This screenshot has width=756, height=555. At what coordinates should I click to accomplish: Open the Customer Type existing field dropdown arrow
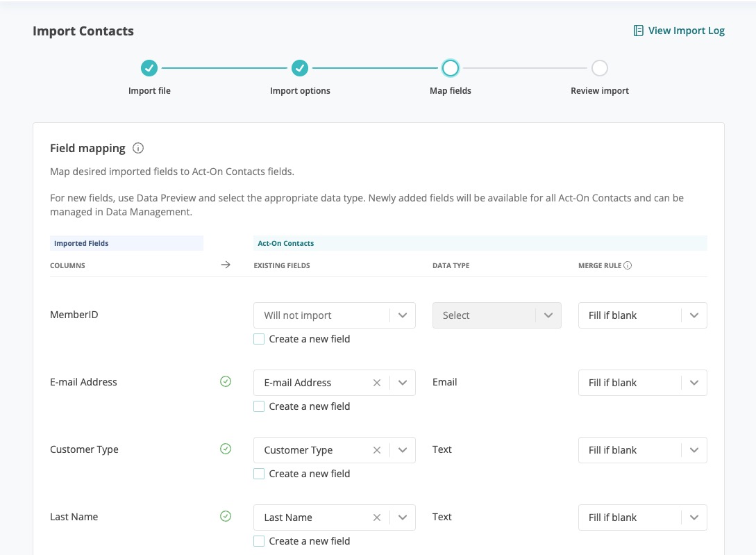point(403,450)
